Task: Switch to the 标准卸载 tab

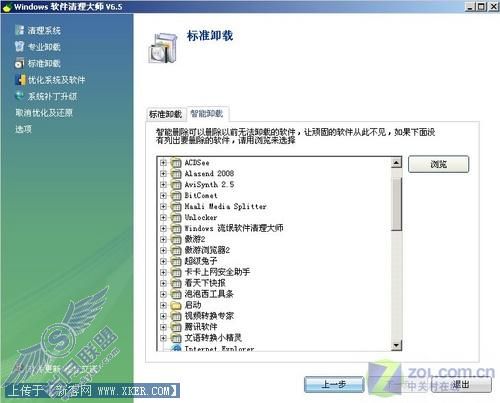Action: (165, 114)
